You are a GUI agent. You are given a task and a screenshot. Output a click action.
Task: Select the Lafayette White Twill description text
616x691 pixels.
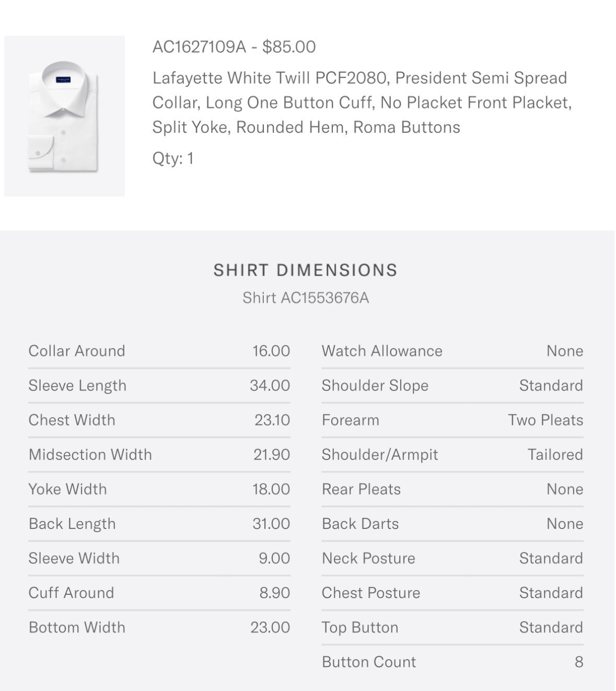[x=362, y=102]
